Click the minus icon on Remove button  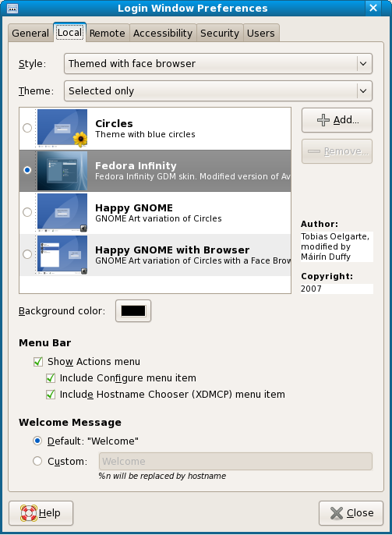pos(314,151)
